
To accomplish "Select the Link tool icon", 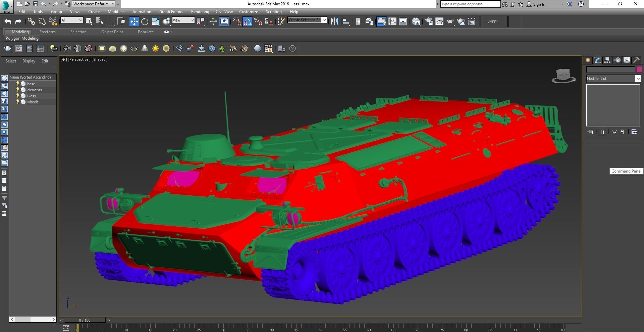I will [31, 21].
